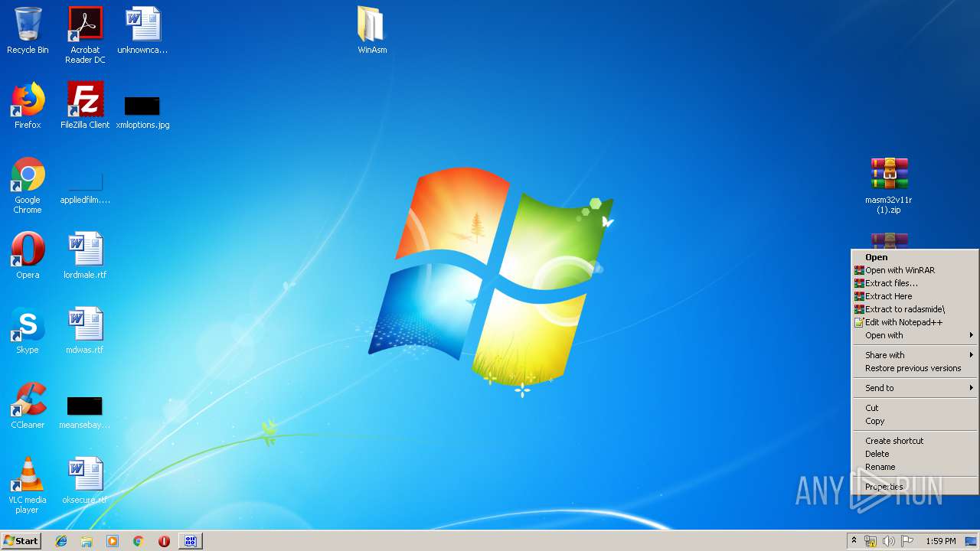Screen dimensions: 980x551
Task: Choose Extract Here in the context menu
Action: (915, 296)
